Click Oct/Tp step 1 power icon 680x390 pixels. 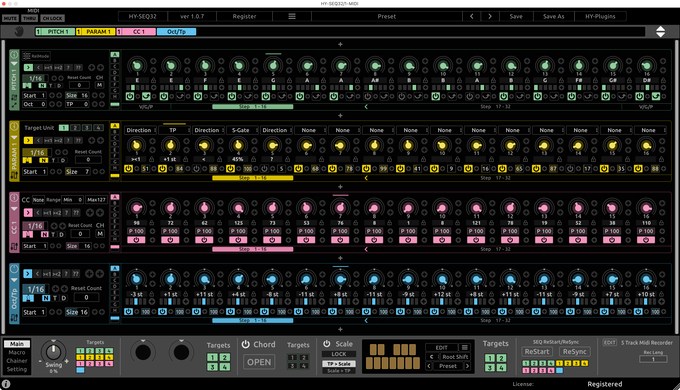coord(128,311)
